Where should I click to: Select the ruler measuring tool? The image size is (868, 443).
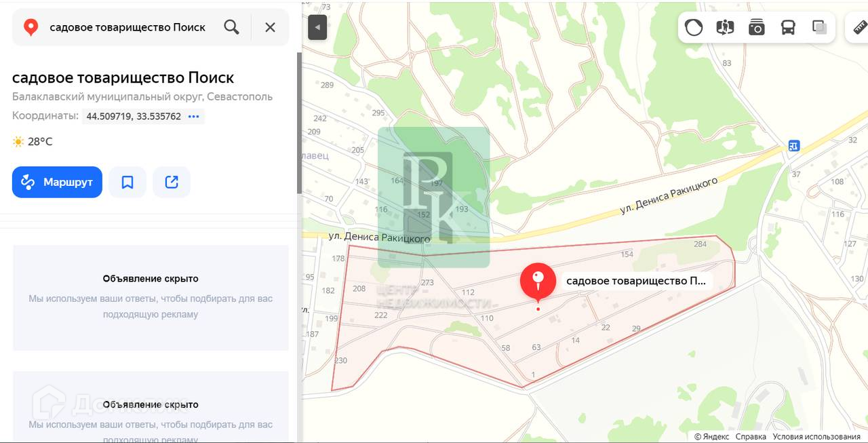coord(859,28)
